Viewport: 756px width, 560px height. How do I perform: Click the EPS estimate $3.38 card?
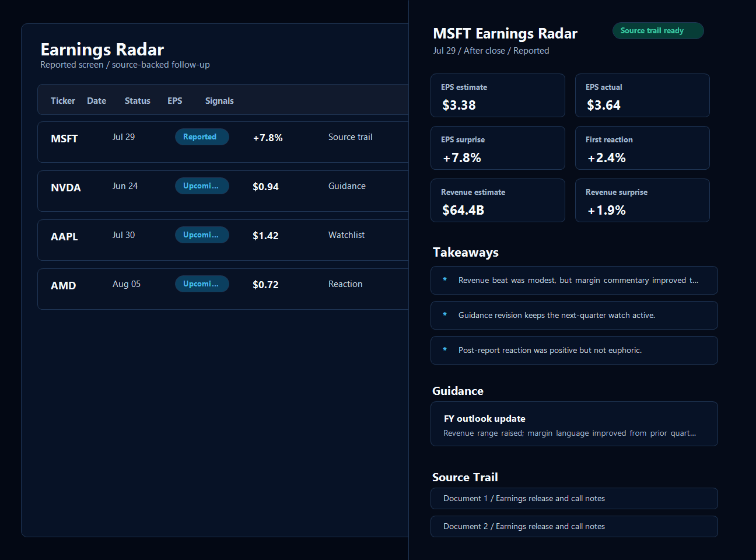498,95
